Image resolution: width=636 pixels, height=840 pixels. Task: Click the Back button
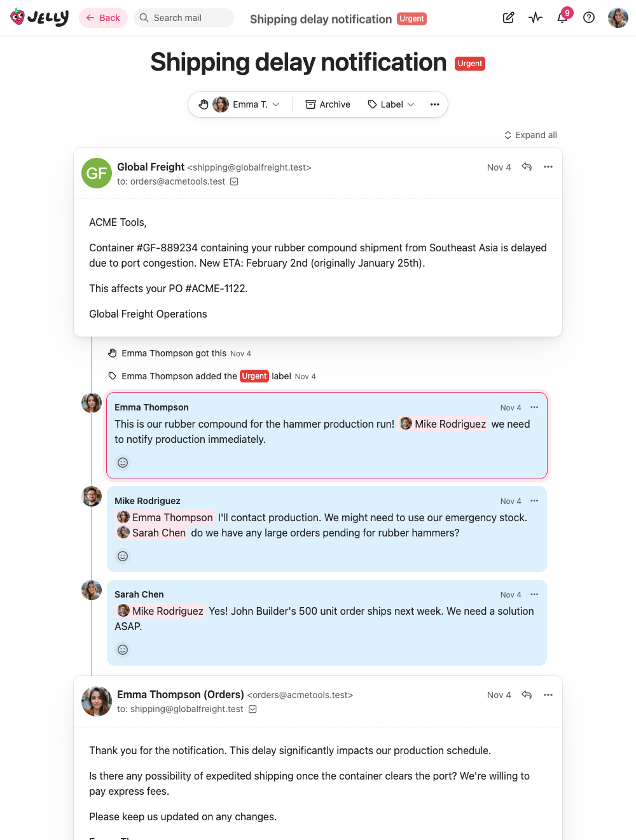[x=103, y=18]
